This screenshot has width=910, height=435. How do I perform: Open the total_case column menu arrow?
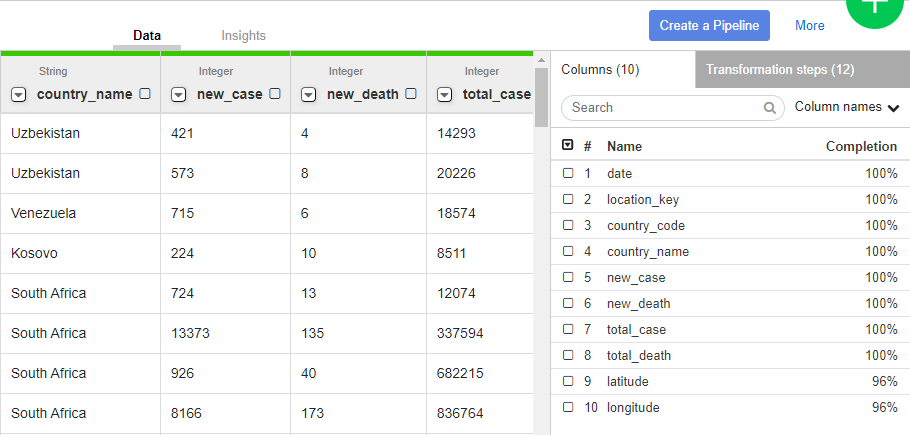445,95
